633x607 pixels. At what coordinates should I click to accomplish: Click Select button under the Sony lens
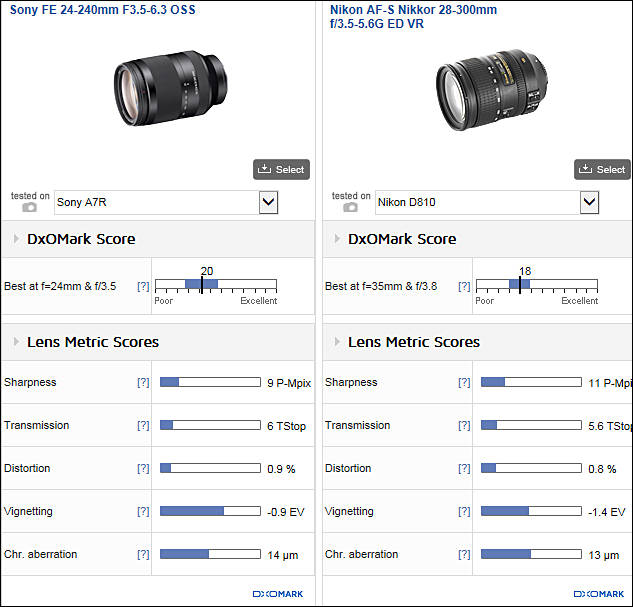pyautogui.click(x=281, y=170)
